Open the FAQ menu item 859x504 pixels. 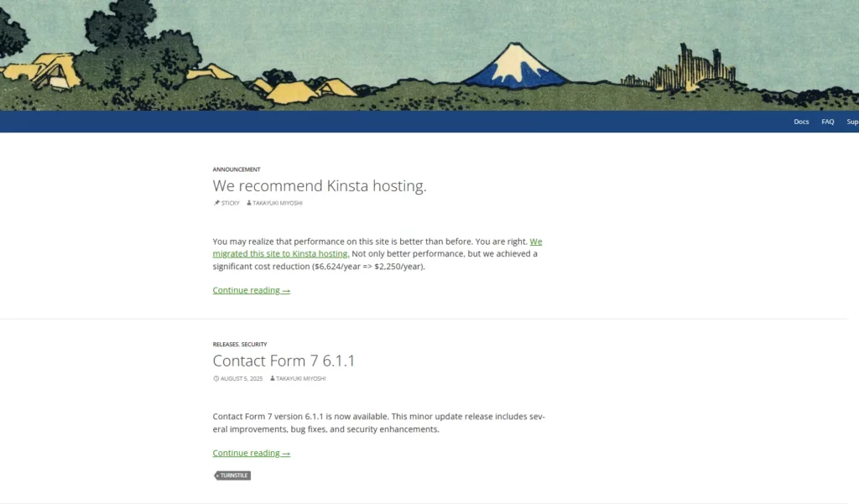click(x=827, y=122)
